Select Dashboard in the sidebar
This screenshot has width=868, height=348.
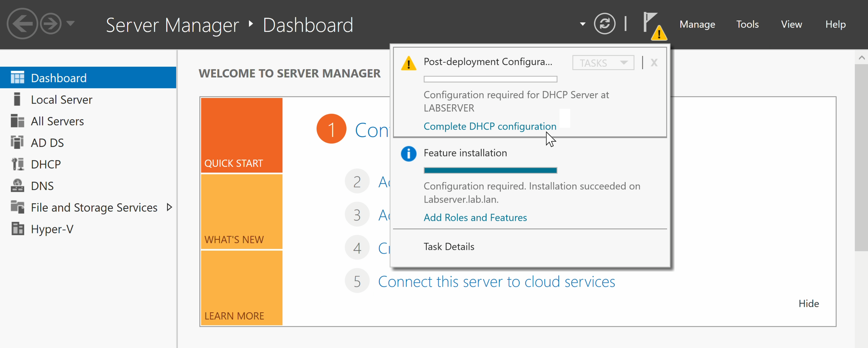click(x=88, y=78)
